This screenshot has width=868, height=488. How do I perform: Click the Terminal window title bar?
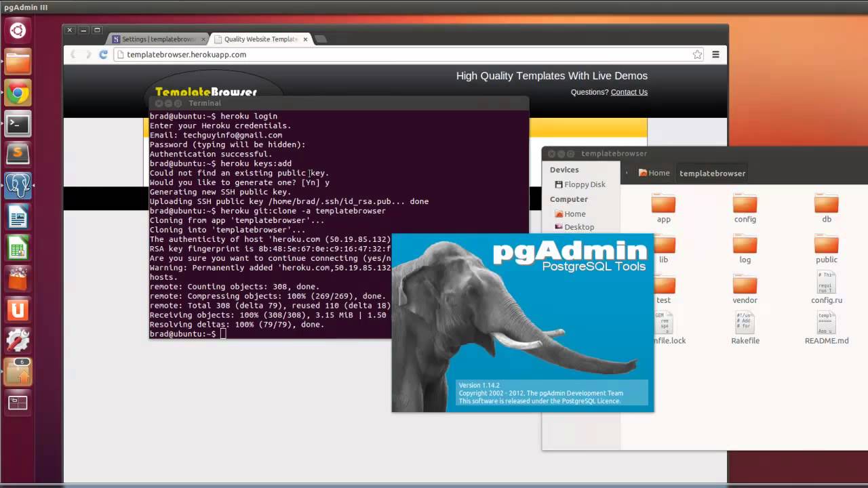(x=339, y=103)
